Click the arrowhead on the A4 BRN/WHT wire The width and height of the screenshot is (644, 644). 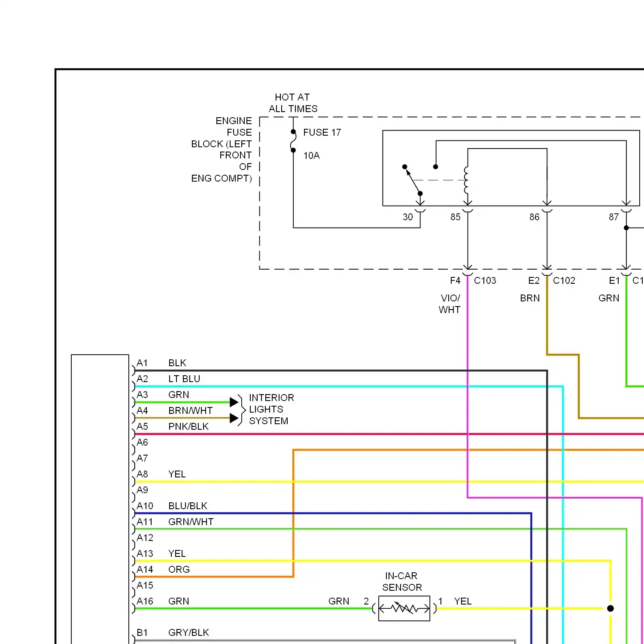234,418
